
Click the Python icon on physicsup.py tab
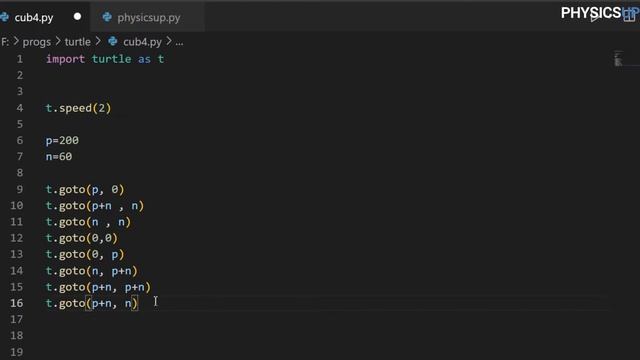pyautogui.click(x=107, y=17)
